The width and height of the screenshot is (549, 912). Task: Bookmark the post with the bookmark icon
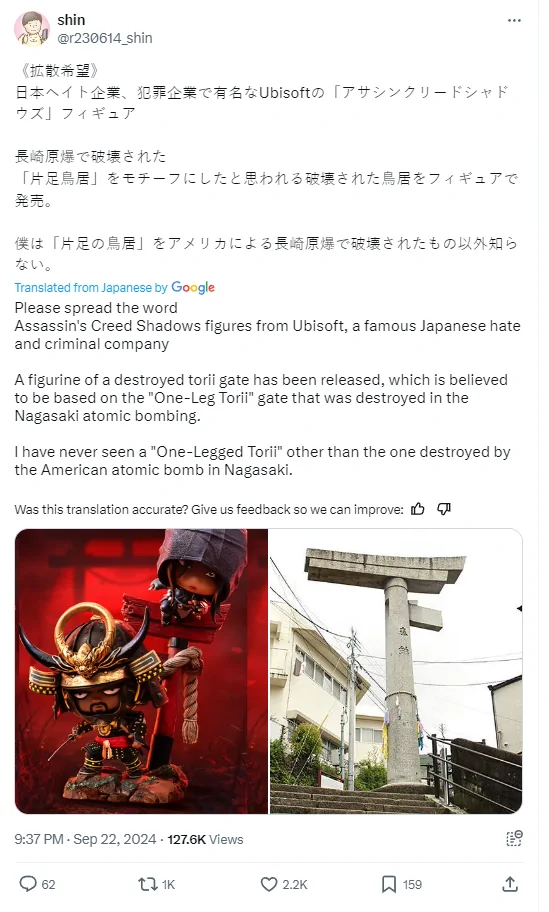tap(388, 885)
